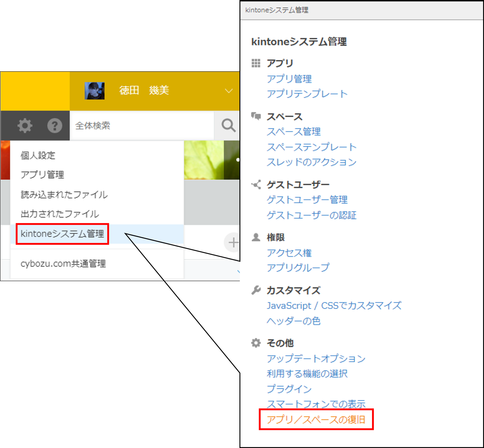Viewport: 484px width, 448px height.
Task: Click the その他 gear icon
Action: (x=256, y=343)
